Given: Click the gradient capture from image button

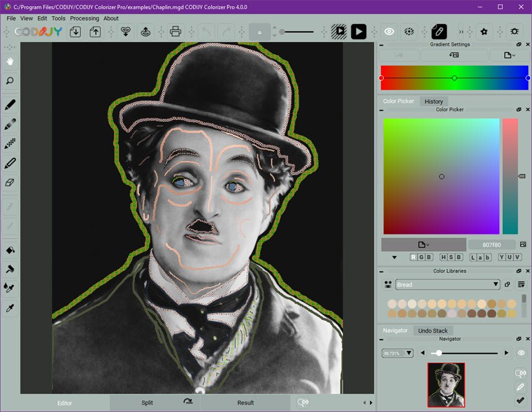Looking at the screenshot, I should pos(454,55).
